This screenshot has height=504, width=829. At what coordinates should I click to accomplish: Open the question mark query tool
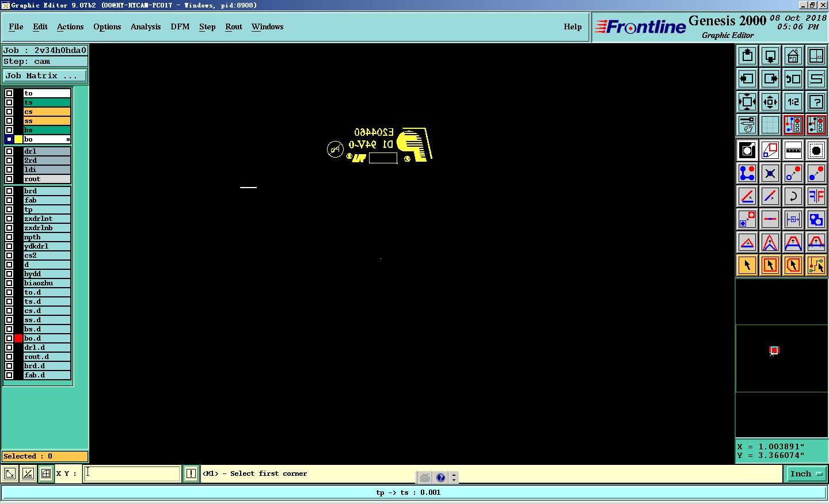pyautogui.click(x=816, y=102)
